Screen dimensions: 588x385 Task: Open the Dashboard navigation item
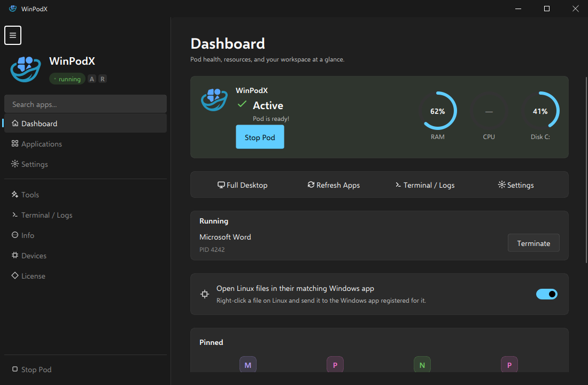pos(86,123)
